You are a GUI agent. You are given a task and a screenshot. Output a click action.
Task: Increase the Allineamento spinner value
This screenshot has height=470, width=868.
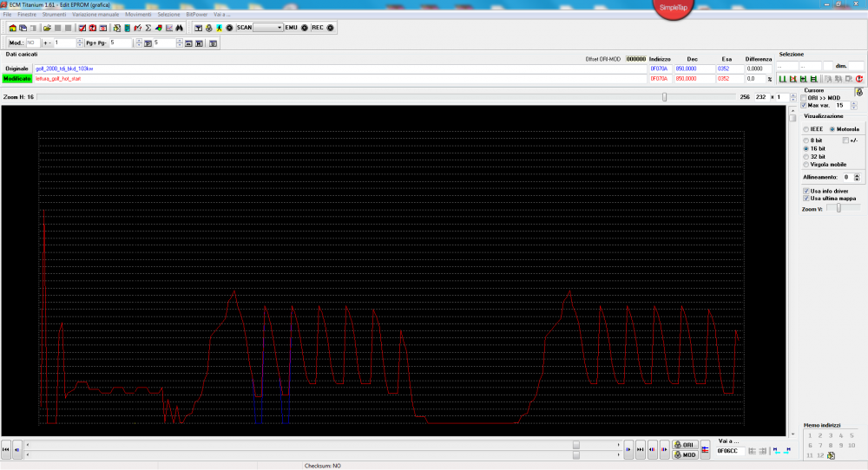(x=857, y=174)
